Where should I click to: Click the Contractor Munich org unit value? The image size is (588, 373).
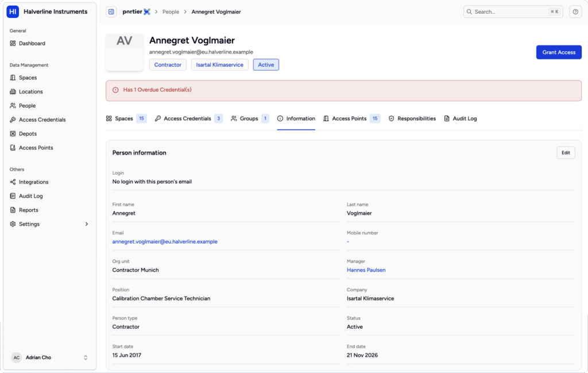(x=136, y=270)
